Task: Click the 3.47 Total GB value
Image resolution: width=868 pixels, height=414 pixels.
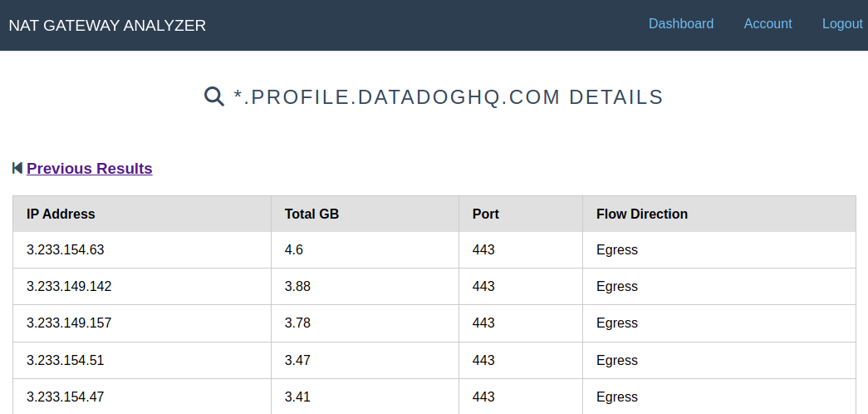Action: (x=298, y=360)
